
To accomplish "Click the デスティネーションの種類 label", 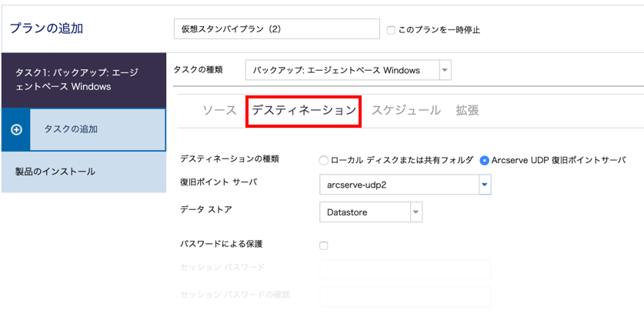I will [229, 159].
